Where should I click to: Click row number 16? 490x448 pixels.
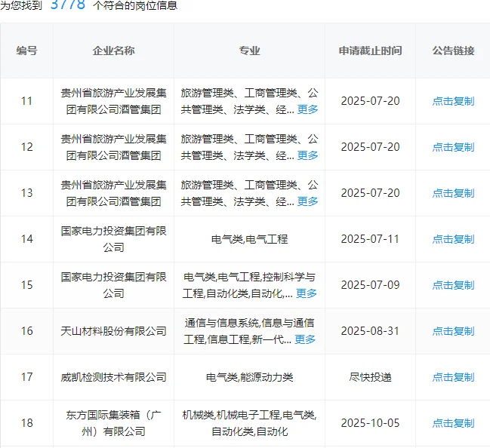pos(27,331)
